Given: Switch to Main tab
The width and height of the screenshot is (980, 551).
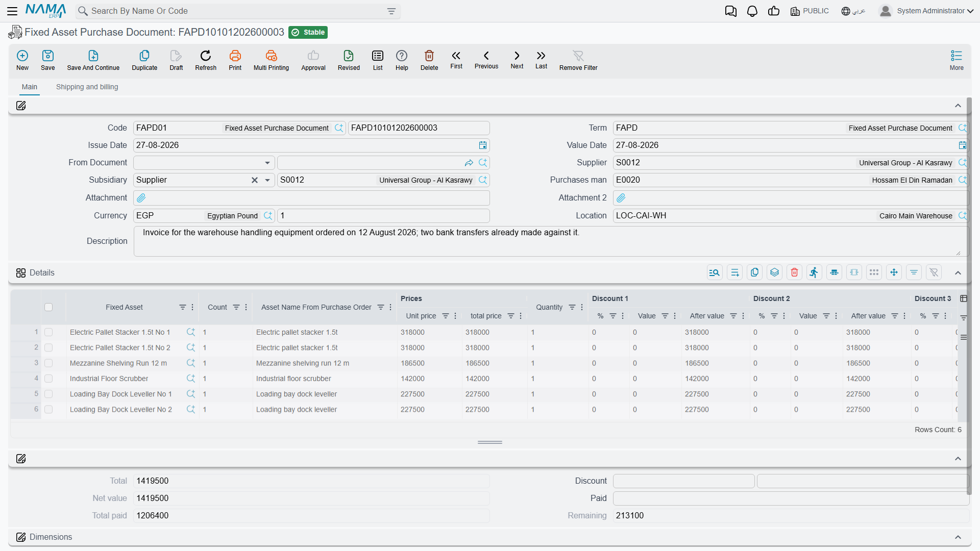Looking at the screenshot, I should pos(30,87).
